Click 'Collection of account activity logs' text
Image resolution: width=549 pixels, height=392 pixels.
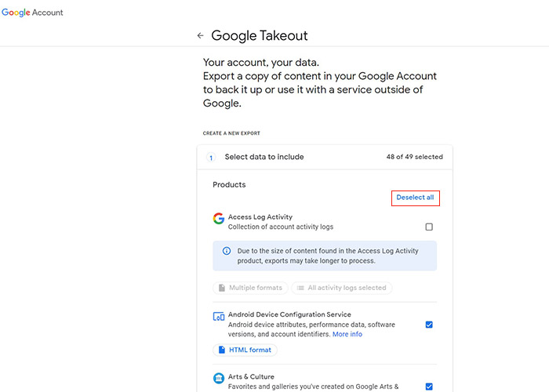(281, 227)
